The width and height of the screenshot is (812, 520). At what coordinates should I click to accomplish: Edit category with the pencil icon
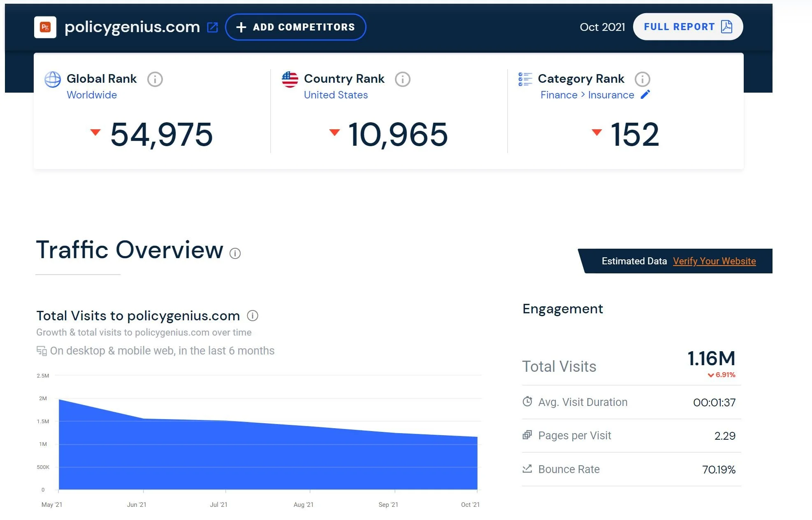pyautogui.click(x=645, y=95)
